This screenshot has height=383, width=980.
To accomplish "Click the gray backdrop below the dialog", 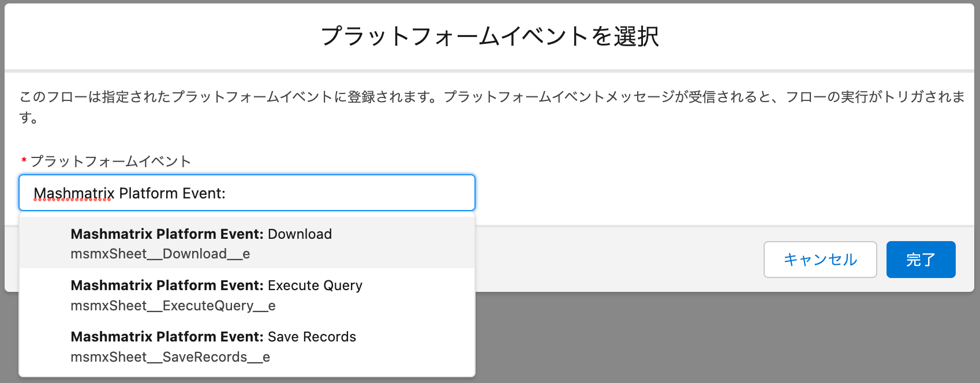I will click(693, 340).
